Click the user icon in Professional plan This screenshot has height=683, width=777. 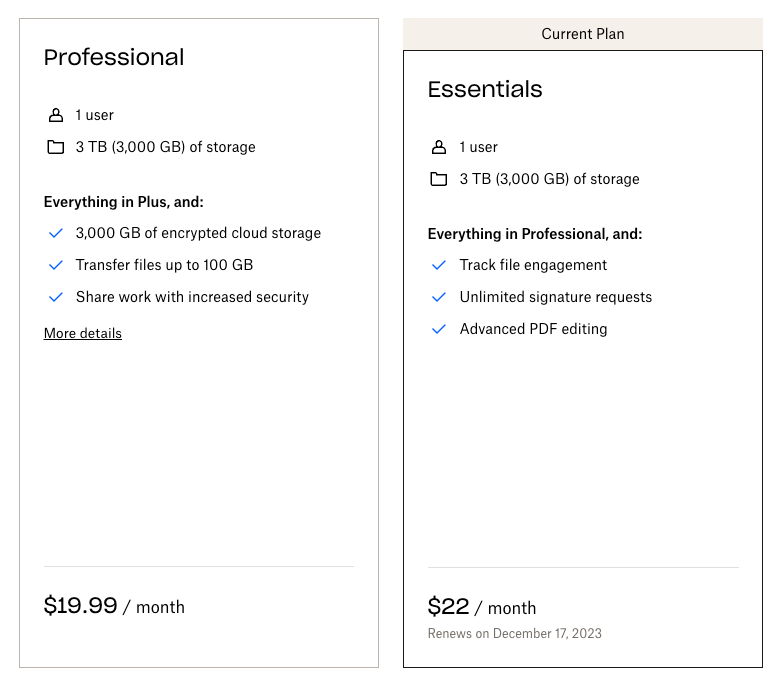pyautogui.click(x=56, y=115)
